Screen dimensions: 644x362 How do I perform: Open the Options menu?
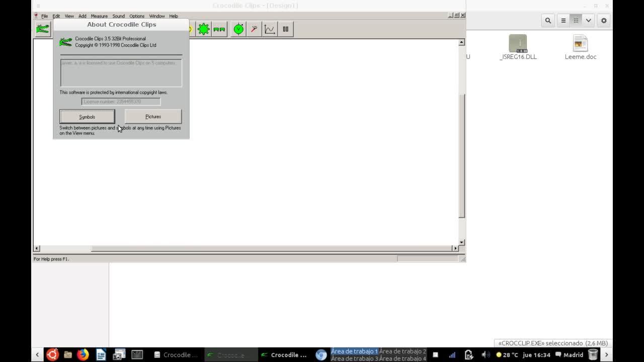click(137, 16)
